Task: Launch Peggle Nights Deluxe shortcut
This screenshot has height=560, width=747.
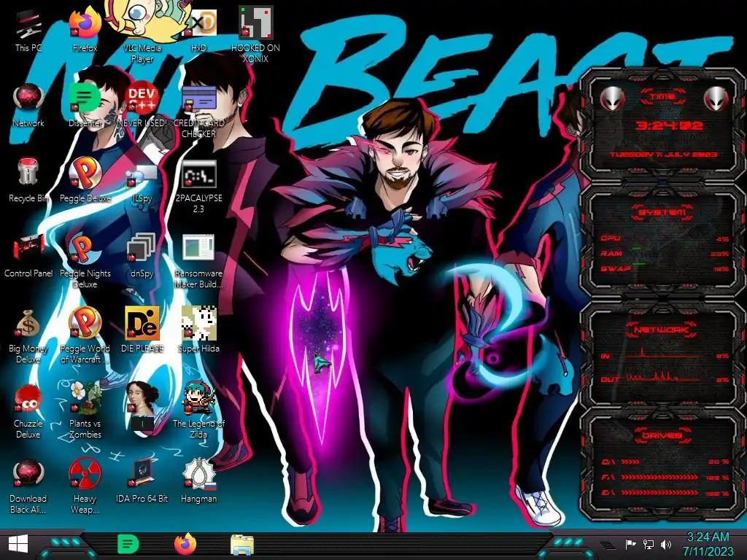Action: 85,261
